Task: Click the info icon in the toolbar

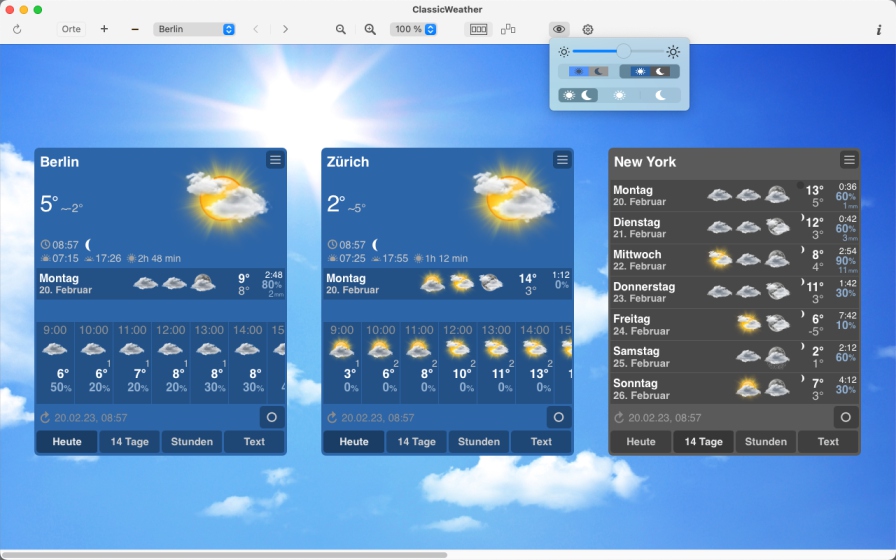Action: (x=879, y=30)
